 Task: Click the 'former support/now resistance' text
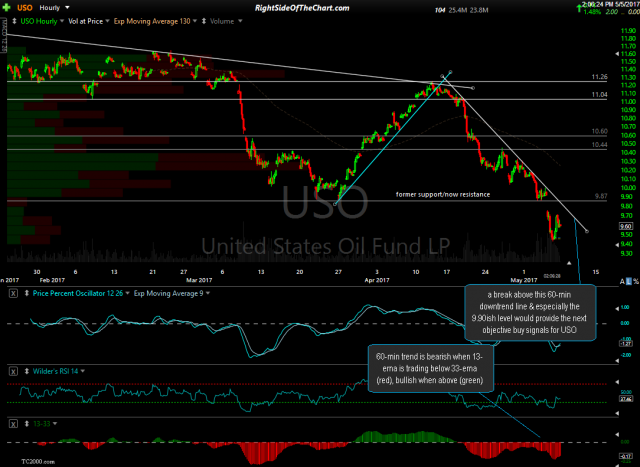(443, 195)
